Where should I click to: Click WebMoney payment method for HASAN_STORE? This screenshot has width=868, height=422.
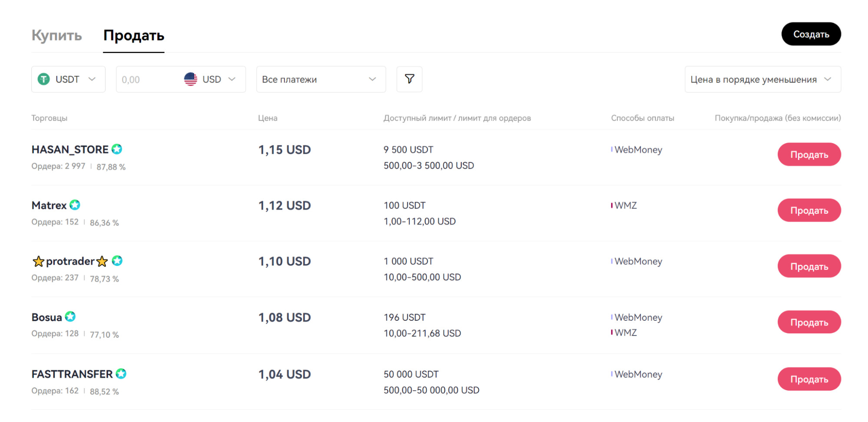[x=638, y=150]
